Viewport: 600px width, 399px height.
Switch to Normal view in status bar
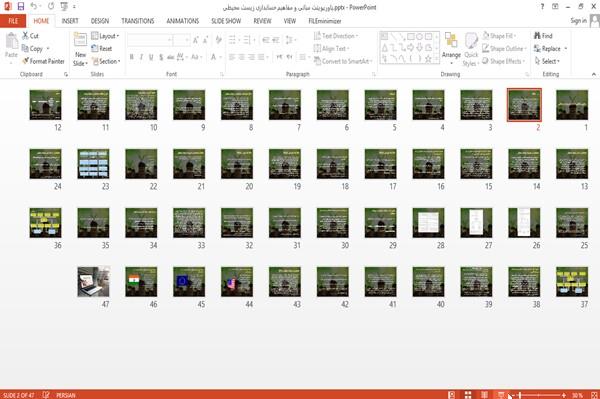[x=452, y=395]
